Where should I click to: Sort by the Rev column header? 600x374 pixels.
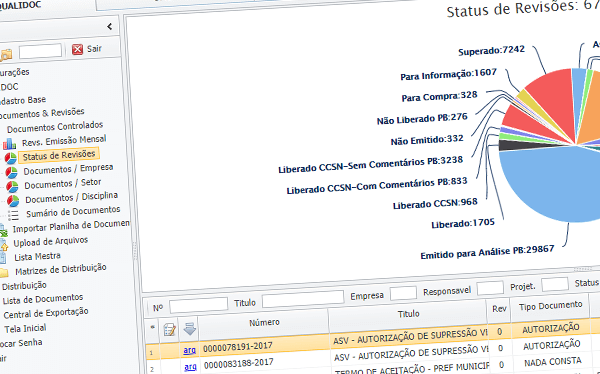click(499, 309)
